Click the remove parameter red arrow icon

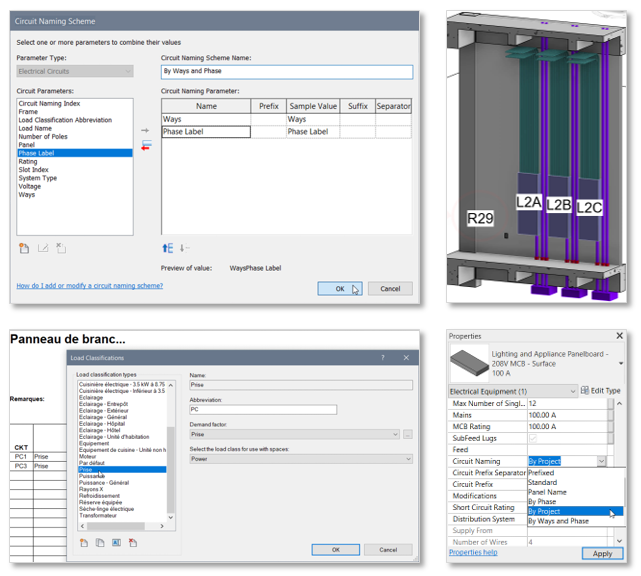tap(146, 145)
